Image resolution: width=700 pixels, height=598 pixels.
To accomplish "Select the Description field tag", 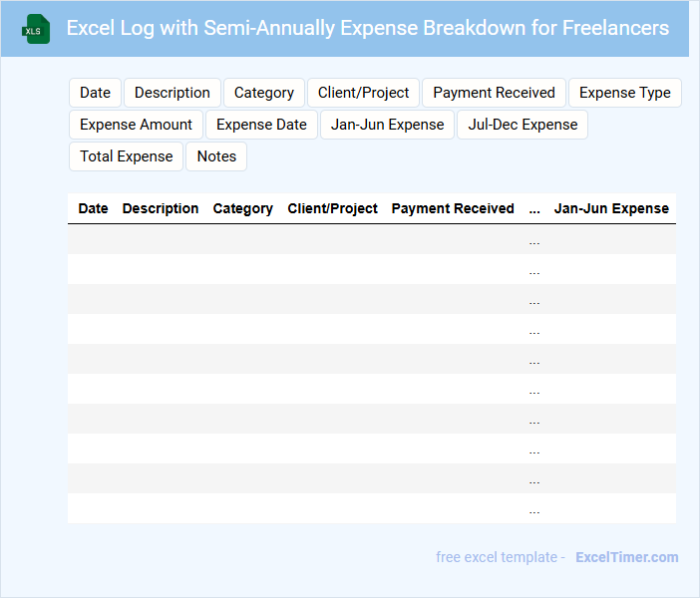I will tap(173, 93).
